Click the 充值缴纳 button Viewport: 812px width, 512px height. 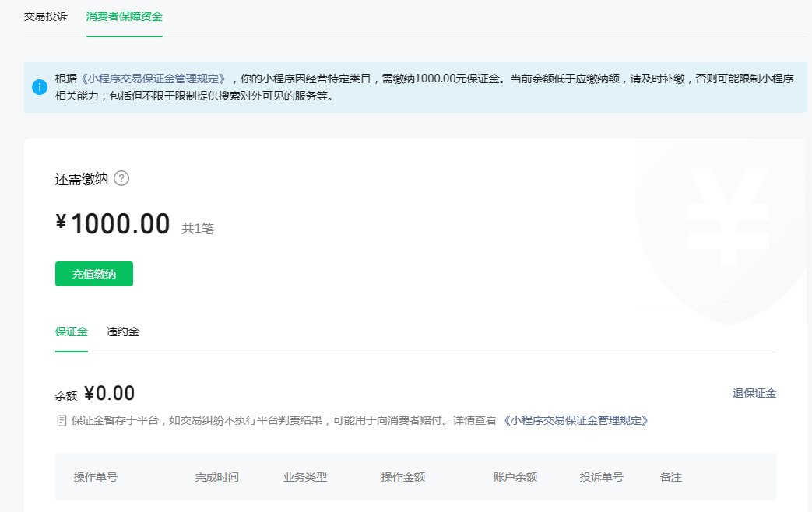tap(94, 274)
